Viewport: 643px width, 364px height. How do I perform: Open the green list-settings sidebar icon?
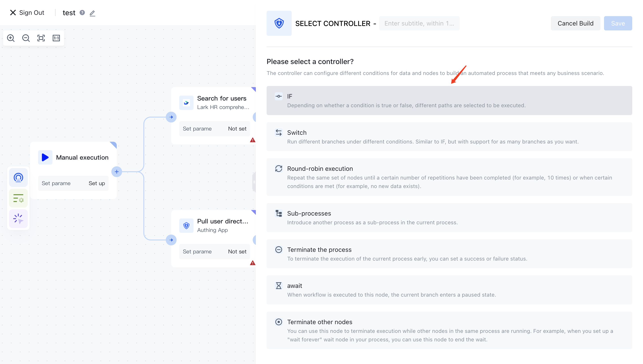pyautogui.click(x=18, y=198)
